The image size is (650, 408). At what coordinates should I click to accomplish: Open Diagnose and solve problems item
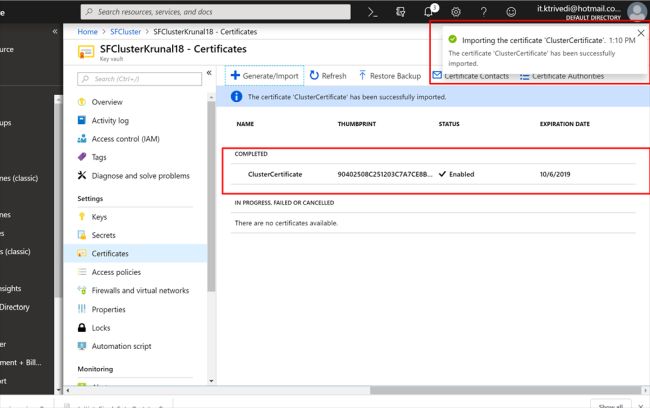pos(141,176)
